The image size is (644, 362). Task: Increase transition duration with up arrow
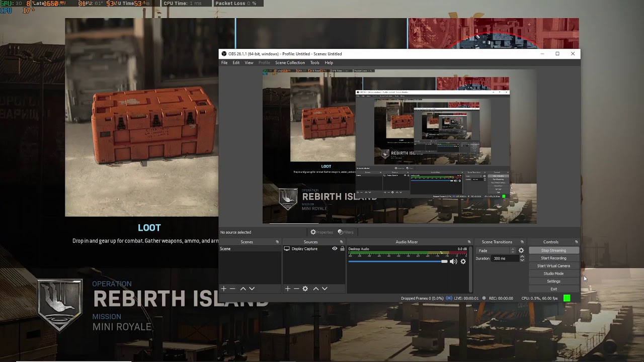click(x=522, y=256)
